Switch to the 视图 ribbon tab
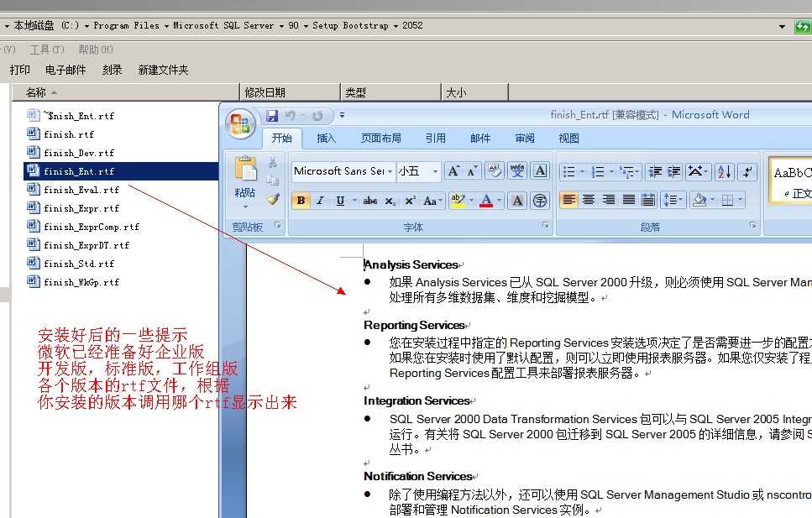The image size is (812, 518). (x=568, y=139)
